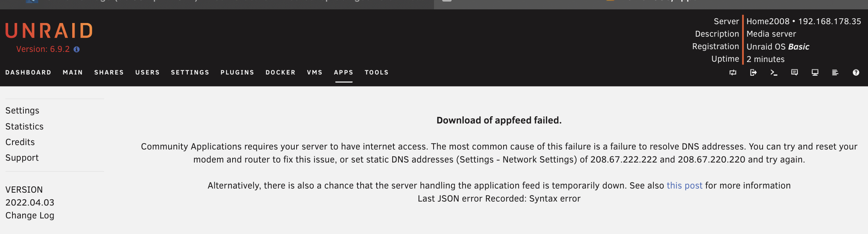The width and height of the screenshot is (868, 234).
Task: Click the Logout icon in header
Action: (x=753, y=73)
